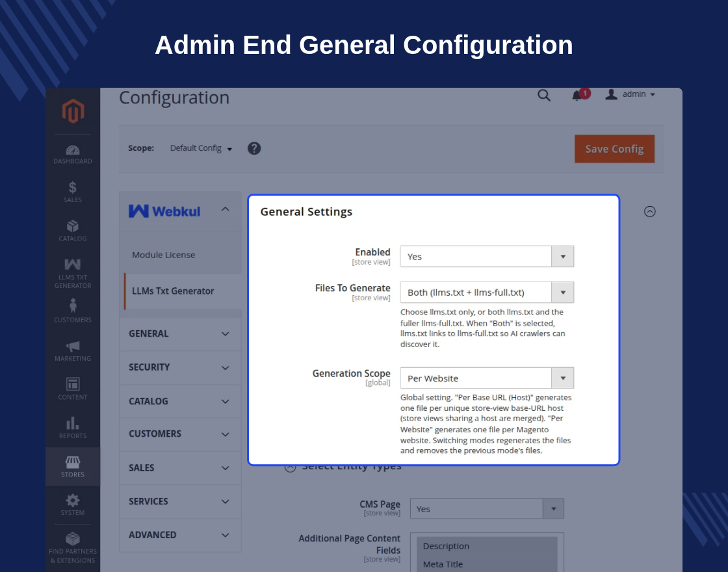This screenshot has height=572, width=728.
Task: Collapse the Select Entity Types section
Action: pyautogui.click(x=290, y=467)
